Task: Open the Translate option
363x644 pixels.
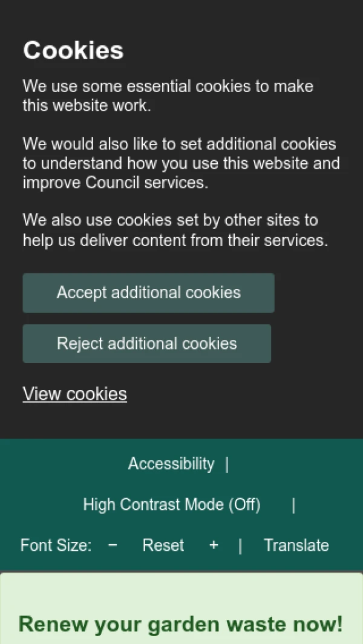Action: [x=296, y=545]
